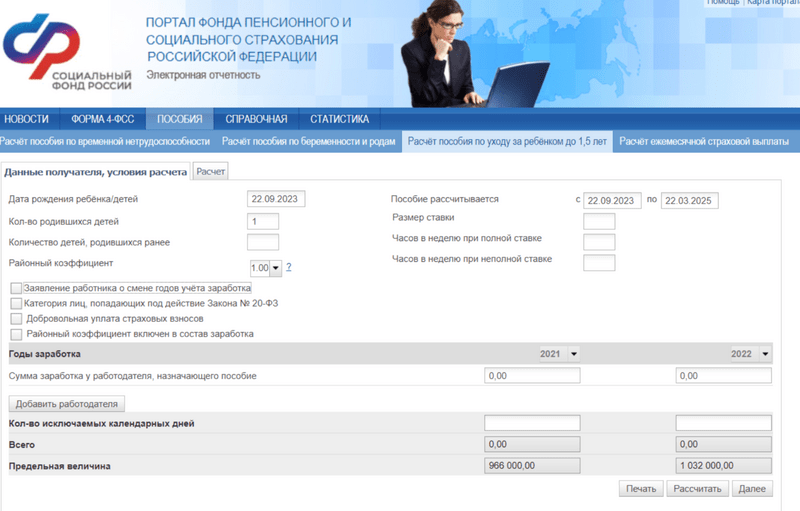Click the Печать button

pyautogui.click(x=641, y=489)
